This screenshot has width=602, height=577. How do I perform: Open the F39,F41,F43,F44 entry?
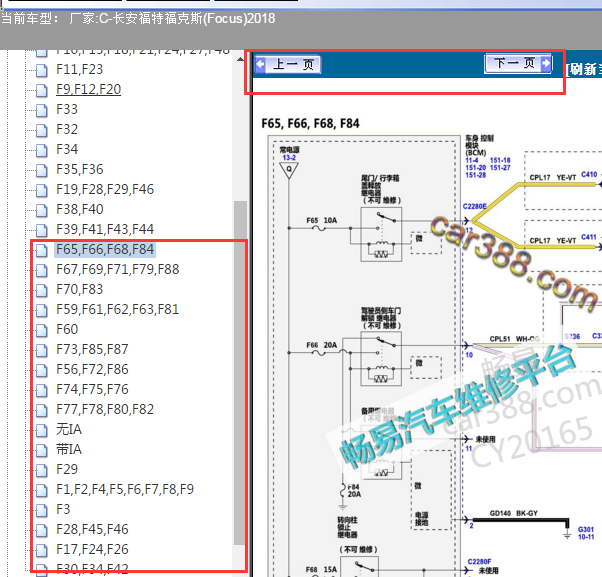[x=105, y=229]
